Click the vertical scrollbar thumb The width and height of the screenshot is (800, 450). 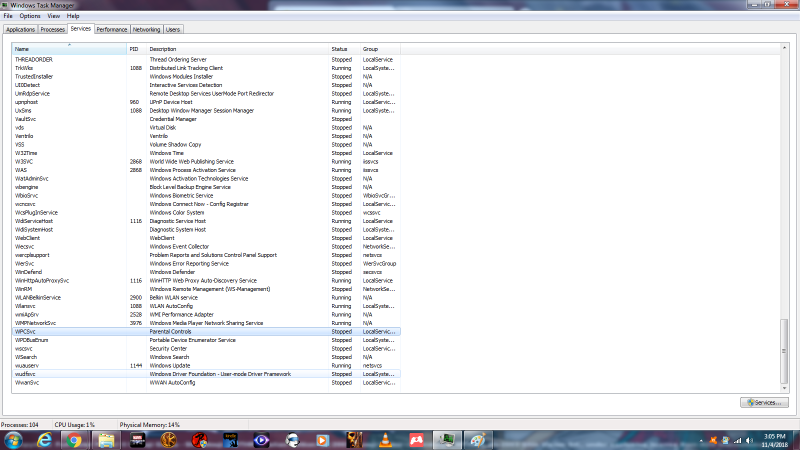point(784,351)
